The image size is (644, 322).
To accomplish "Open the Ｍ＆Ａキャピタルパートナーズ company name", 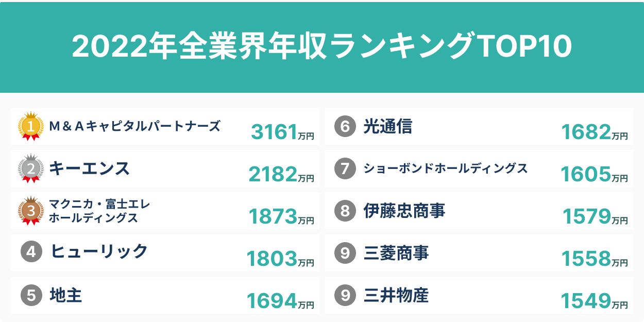I will point(134,126).
